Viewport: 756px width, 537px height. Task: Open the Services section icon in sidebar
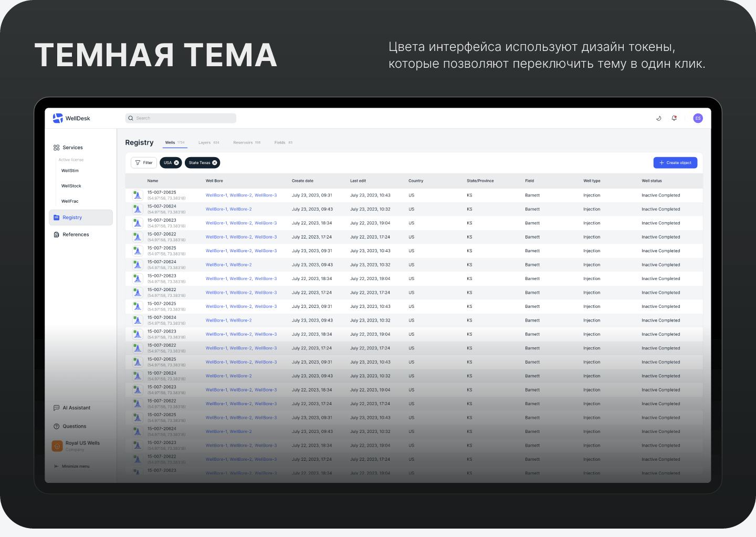coord(57,148)
